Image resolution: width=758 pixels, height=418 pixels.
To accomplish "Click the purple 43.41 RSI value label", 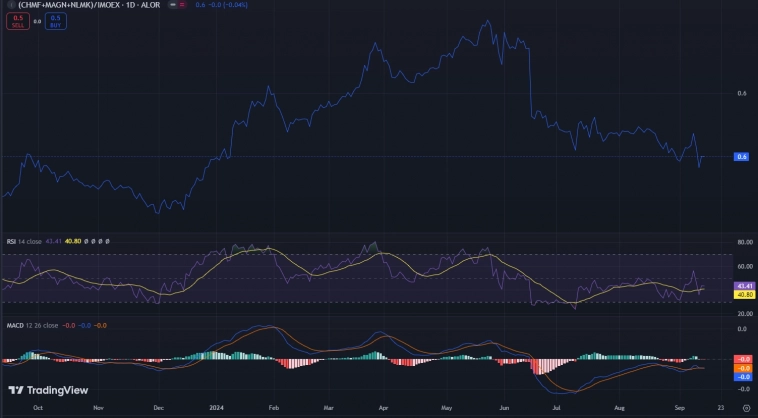I will click(743, 287).
